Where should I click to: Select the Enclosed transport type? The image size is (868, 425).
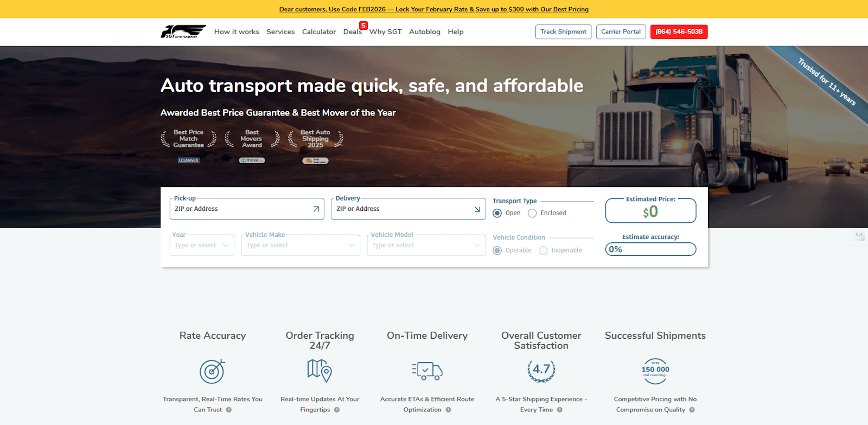533,213
